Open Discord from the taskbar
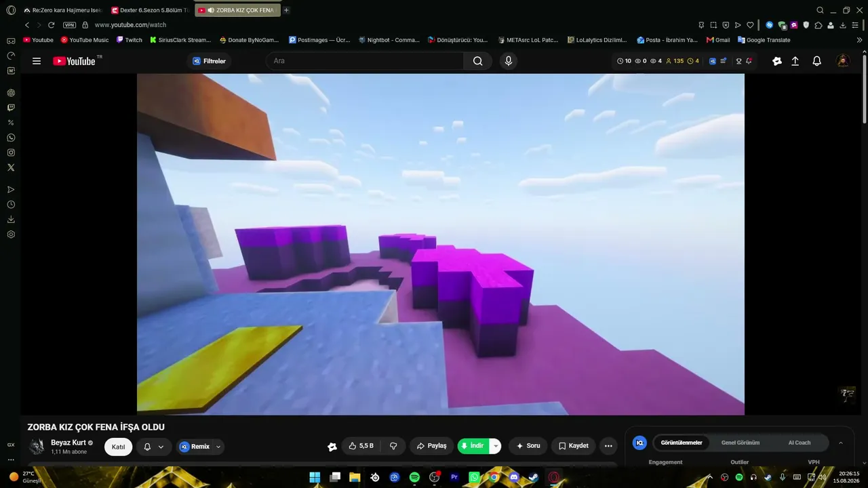The image size is (868, 488). coord(513,477)
